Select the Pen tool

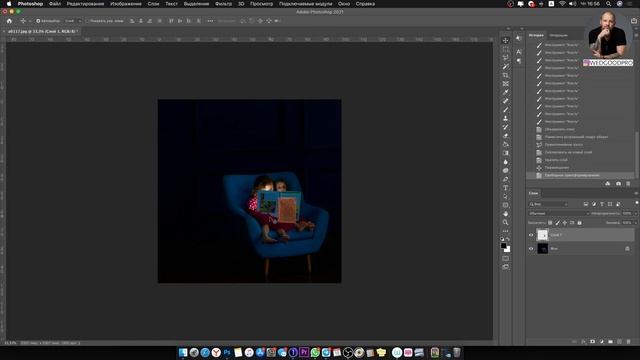(505, 179)
